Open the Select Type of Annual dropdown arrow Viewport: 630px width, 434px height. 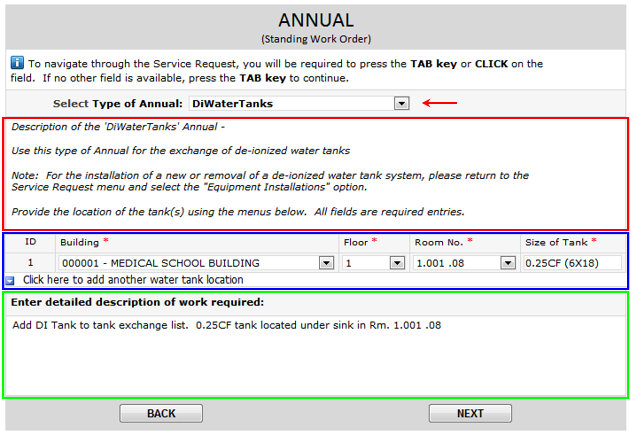click(x=401, y=103)
